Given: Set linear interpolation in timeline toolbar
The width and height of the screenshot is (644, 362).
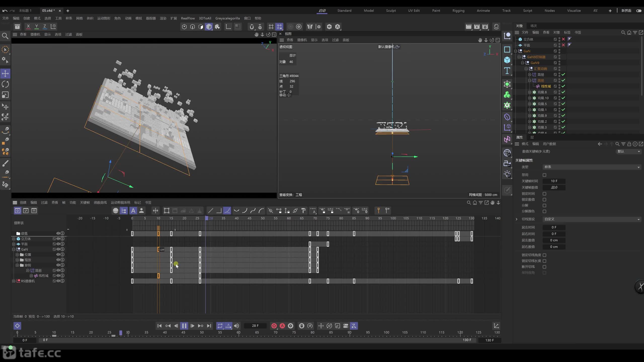Looking at the screenshot, I should pos(211,211).
